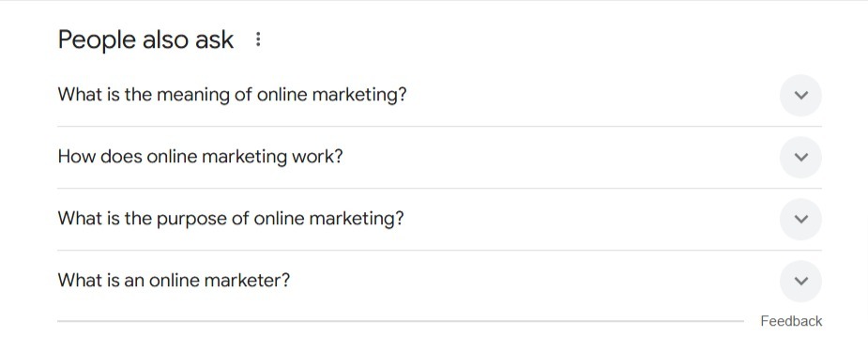Show About this result options via vertical dots
Viewport: 868px width, 352px height.
(x=258, y=39)
